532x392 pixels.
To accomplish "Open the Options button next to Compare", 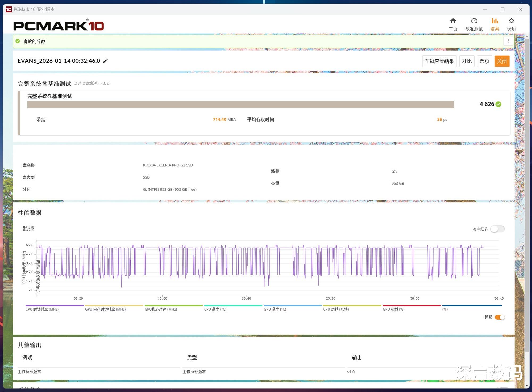I will click(484, 61).
